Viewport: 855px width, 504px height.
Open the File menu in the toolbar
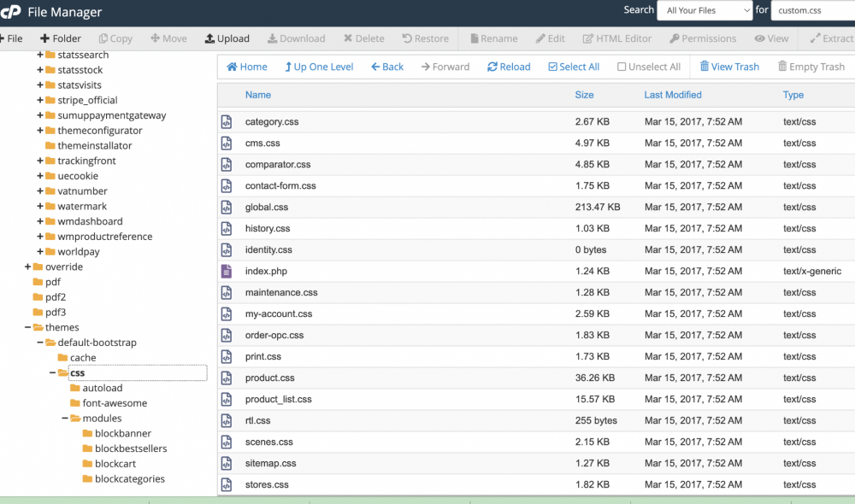coord(12,38)
